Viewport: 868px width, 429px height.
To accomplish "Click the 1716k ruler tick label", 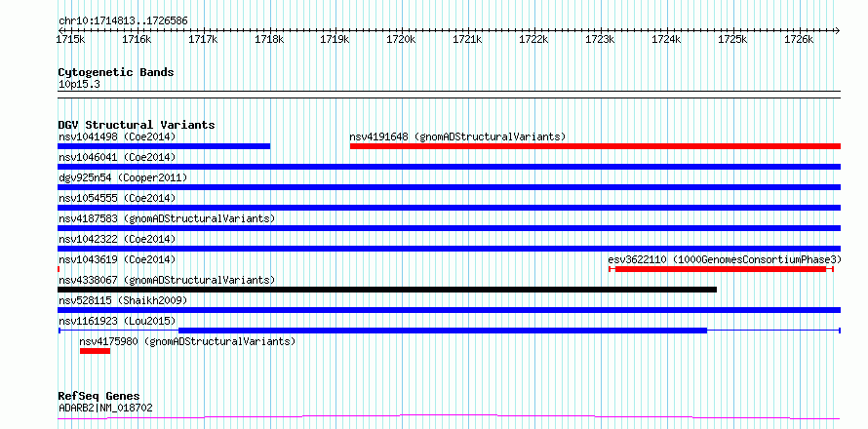I will click(137, 40).
